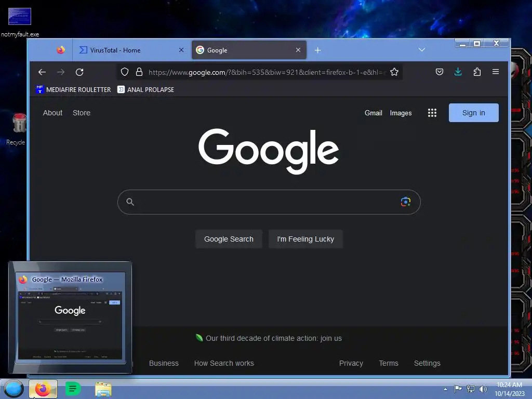Image resolution: width=532 pixels, height=399 pixels.
Task: Open the Business footer link
Action: click(164, 363)
